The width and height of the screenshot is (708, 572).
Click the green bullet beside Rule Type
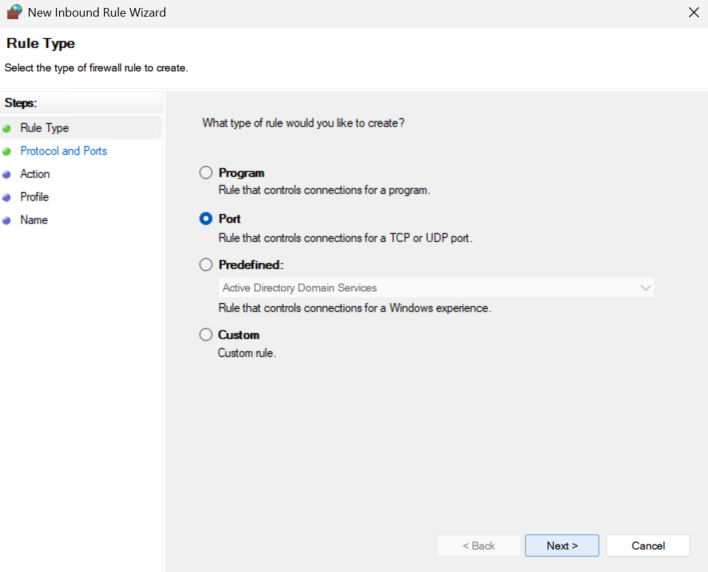coord(7,129)
